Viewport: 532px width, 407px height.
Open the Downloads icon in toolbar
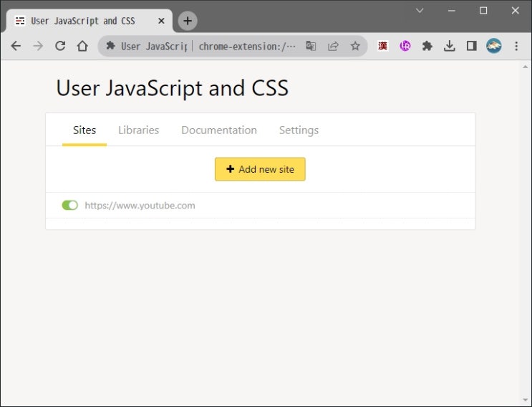(450, 46)
